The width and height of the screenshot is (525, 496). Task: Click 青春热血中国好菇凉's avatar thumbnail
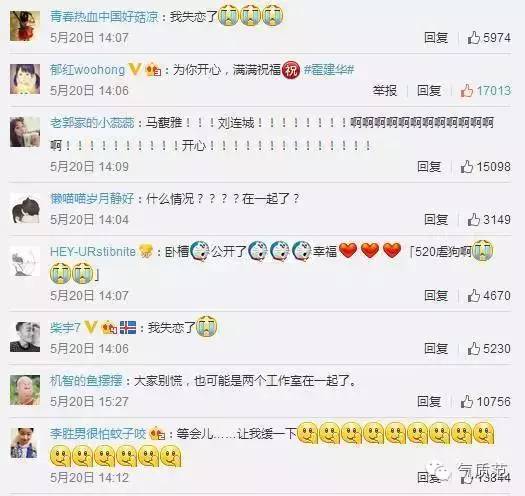point(25,26)
